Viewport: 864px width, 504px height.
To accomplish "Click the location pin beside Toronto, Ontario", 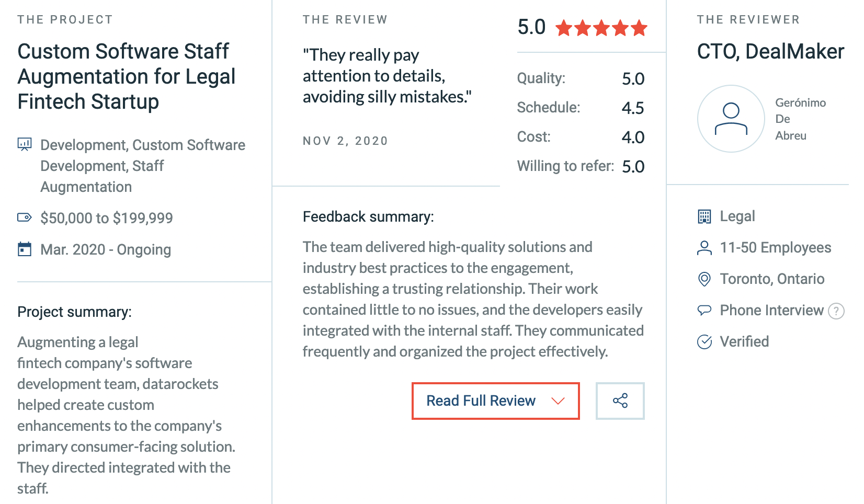I will 704,279.
